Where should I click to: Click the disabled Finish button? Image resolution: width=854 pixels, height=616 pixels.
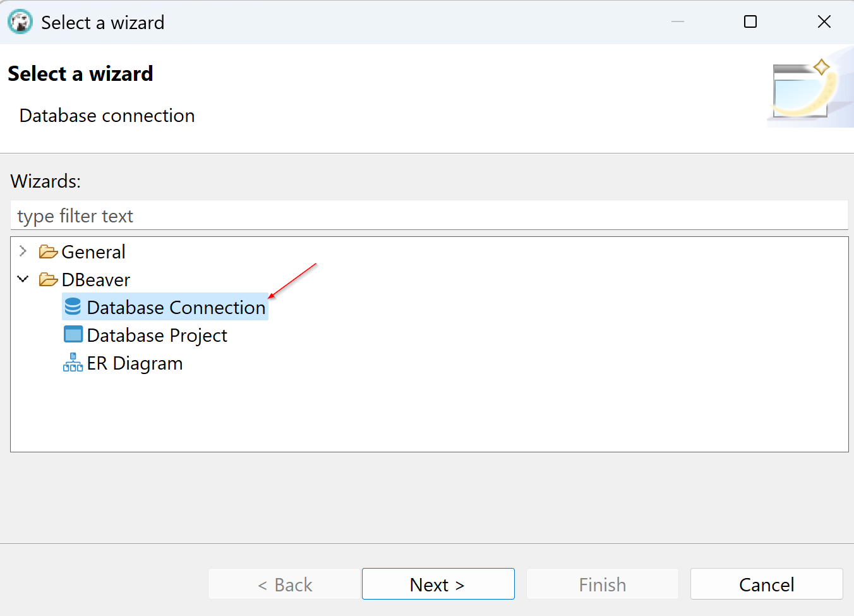point(602,584)
